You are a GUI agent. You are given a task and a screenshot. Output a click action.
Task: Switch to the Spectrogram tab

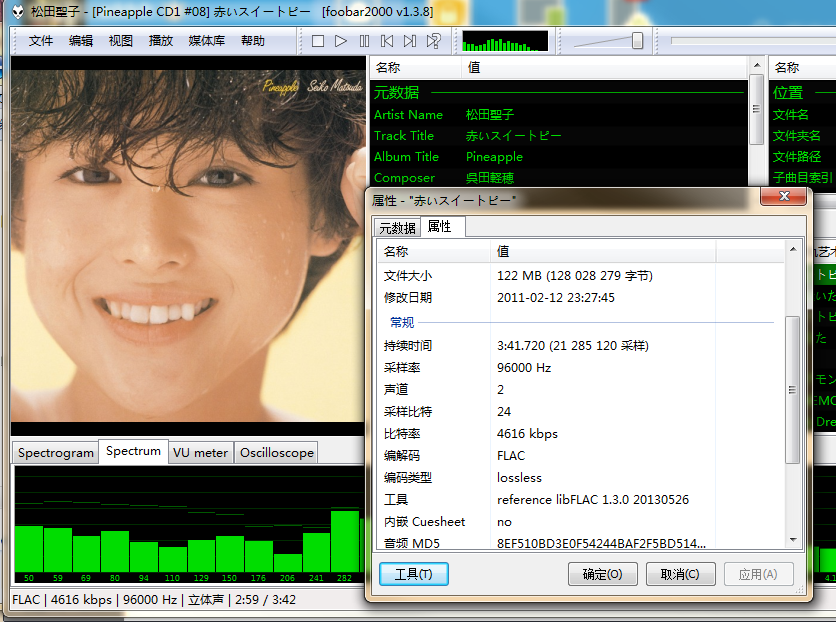click(55, 453)
